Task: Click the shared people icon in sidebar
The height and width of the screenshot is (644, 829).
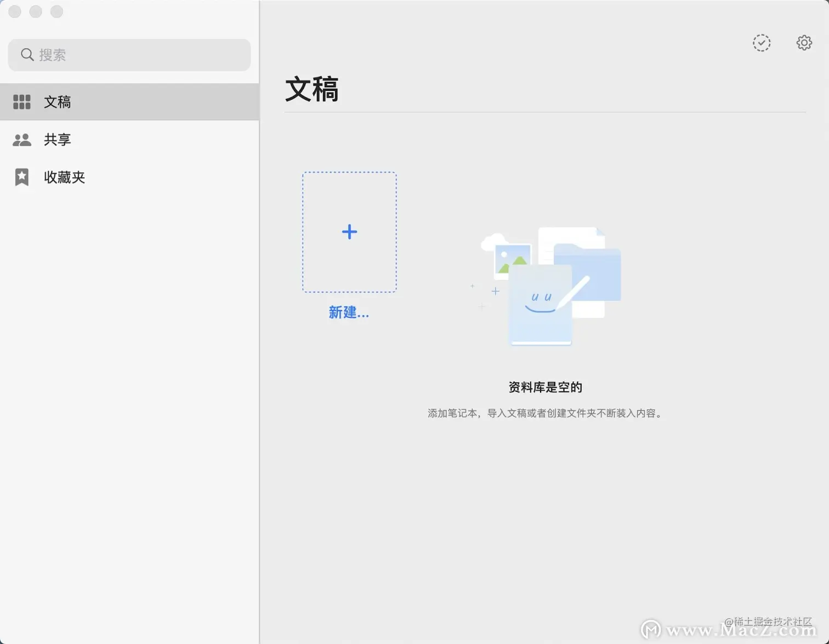Action: 21,139
